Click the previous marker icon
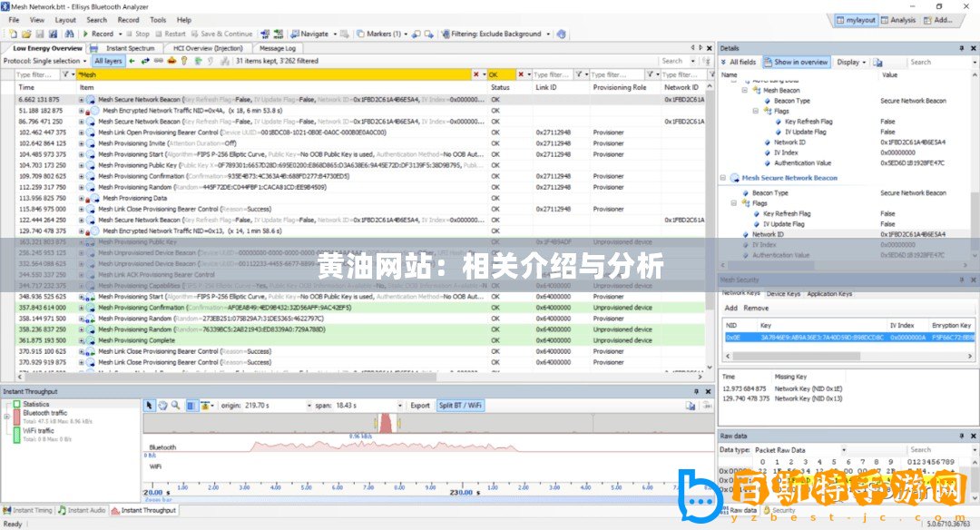980x530 pixels. [416, 34]
